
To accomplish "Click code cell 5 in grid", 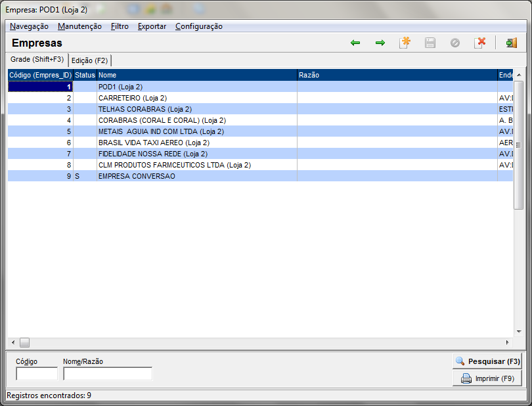I will [40, 131].
